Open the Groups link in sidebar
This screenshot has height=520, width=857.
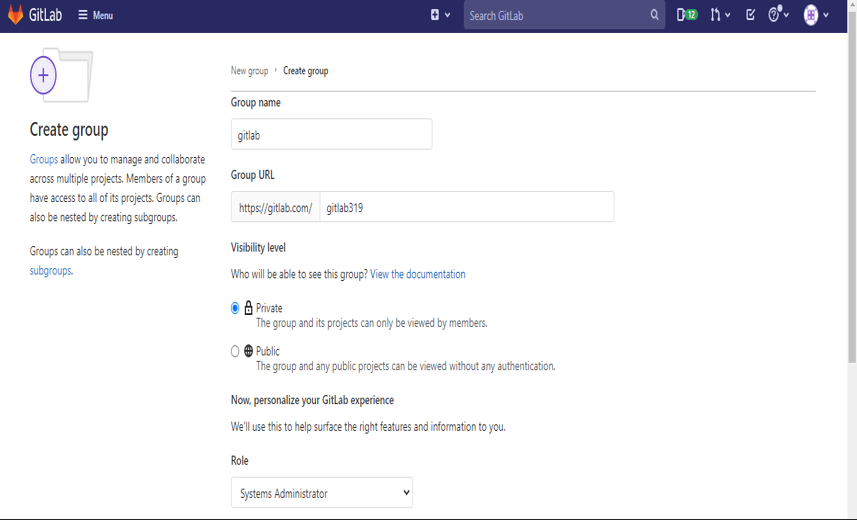tap(44, 159)
